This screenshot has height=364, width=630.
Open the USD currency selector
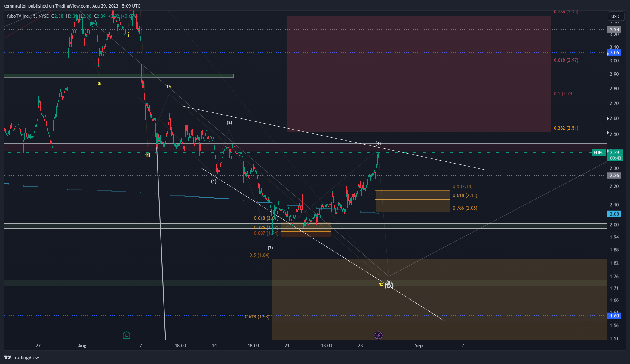click(x=615, y=16)
